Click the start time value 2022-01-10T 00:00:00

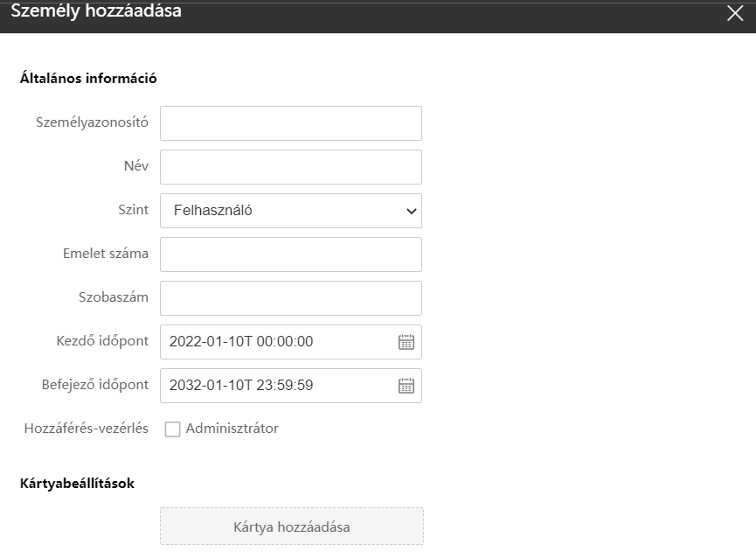click(241, 341)
